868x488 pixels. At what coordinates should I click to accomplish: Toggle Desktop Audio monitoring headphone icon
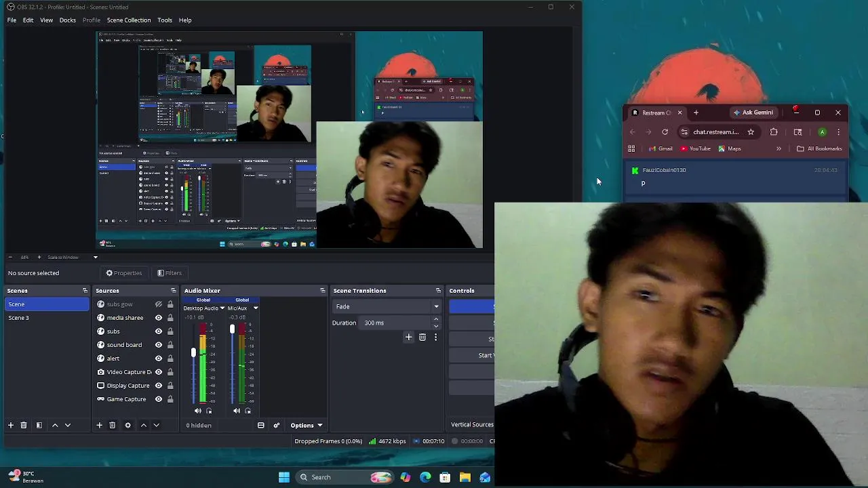point(209,411)
